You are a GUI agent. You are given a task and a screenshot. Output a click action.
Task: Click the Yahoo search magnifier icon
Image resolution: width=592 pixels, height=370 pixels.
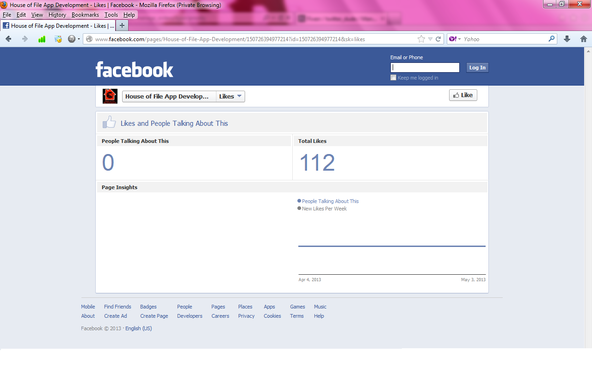(x=551, y=39)
